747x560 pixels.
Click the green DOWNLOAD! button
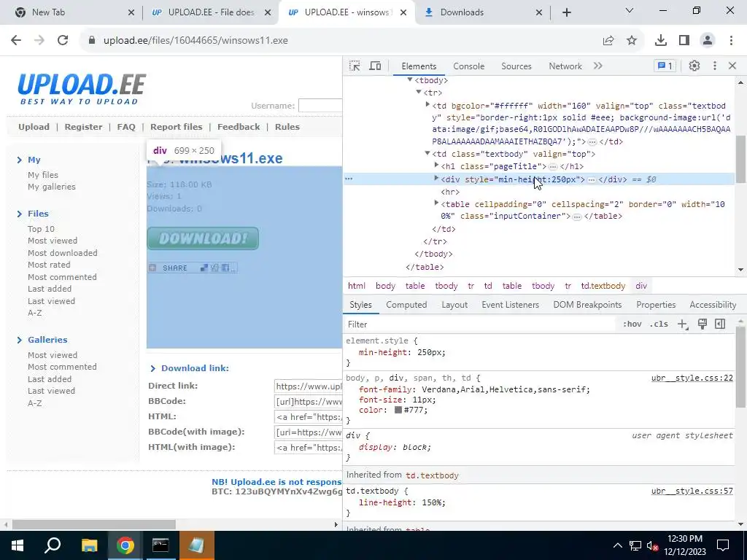(203, 238)
